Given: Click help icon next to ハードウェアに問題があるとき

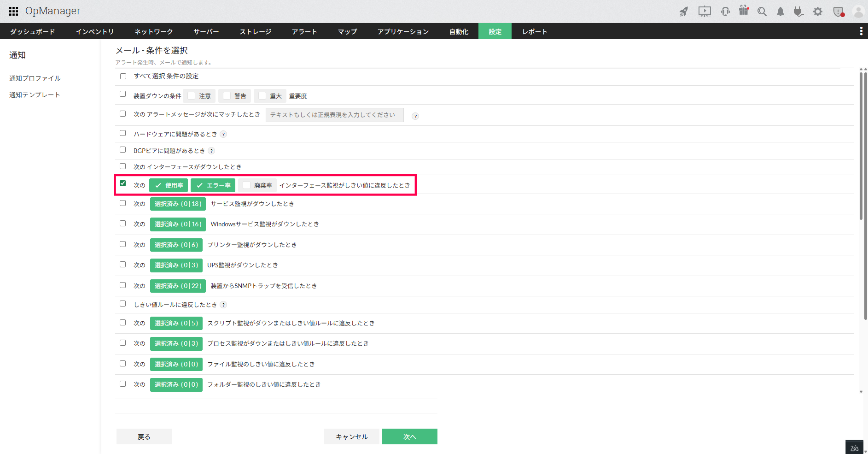Looking at the screenshot, I should (x=223, y=134).
